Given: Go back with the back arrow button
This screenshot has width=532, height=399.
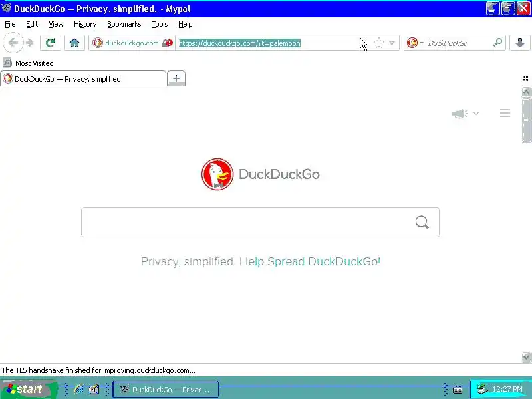Looking at the screenshot, I should 13,43.
